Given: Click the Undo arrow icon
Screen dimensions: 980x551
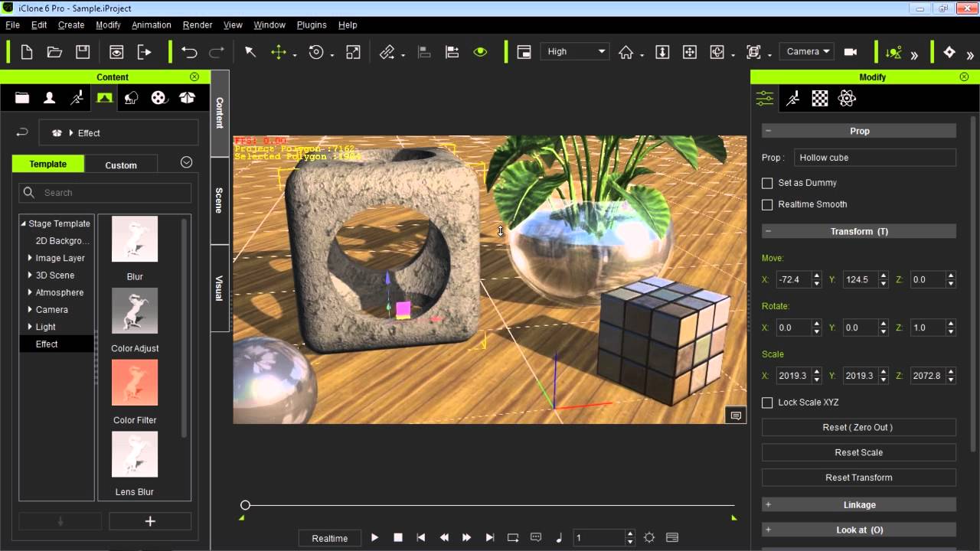Looking at the screenshot, I should 189,52.
